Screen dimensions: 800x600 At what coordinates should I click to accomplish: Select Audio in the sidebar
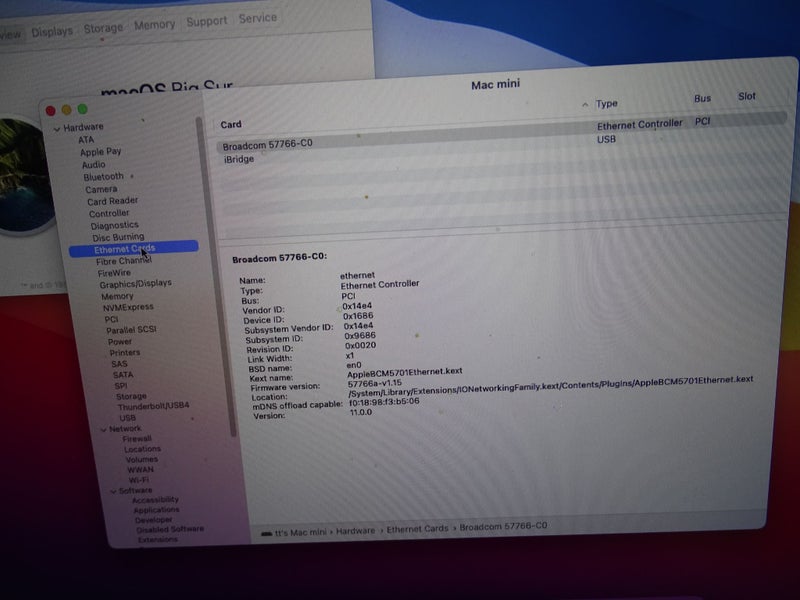coord(93,164)
